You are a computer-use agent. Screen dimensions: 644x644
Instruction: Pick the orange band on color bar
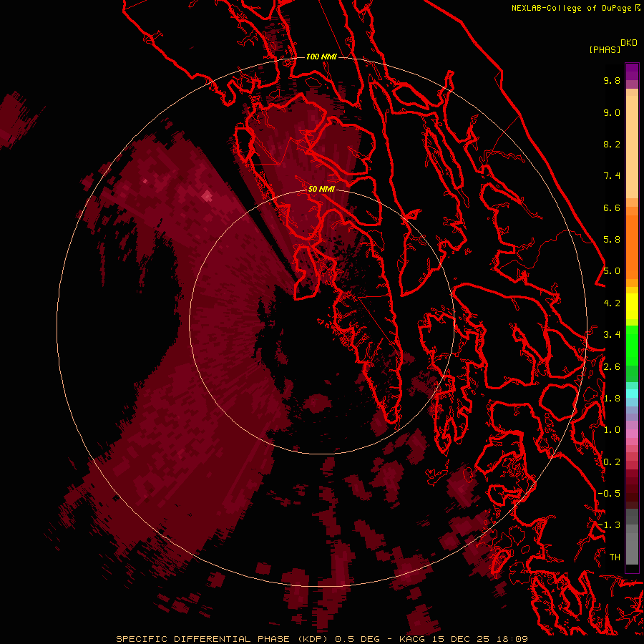[x=632, y=246]
